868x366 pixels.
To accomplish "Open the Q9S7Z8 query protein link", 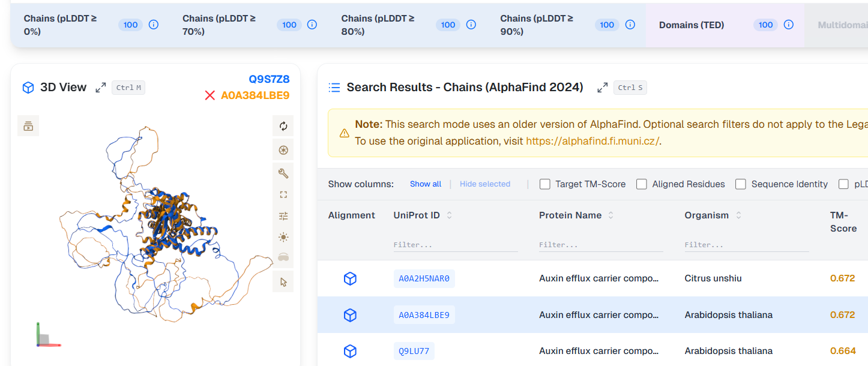I will 270,79.
